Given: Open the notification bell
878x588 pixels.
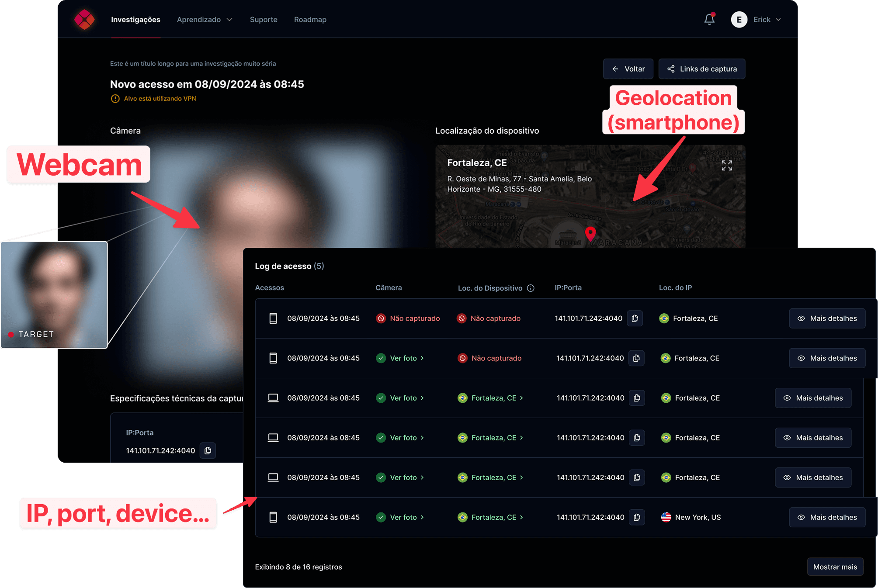Looking at the screenshot, I should 708,19.
